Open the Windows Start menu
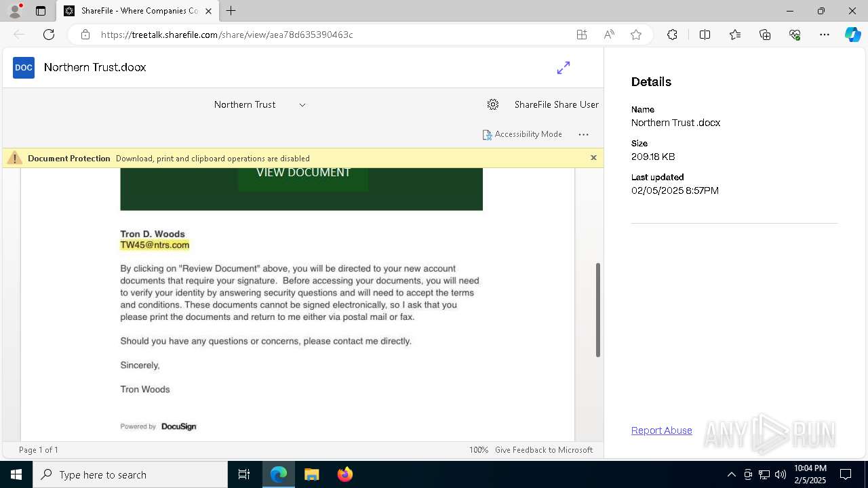Image resolution: width=868 pixels, height=488 pixels. (16, 474)
